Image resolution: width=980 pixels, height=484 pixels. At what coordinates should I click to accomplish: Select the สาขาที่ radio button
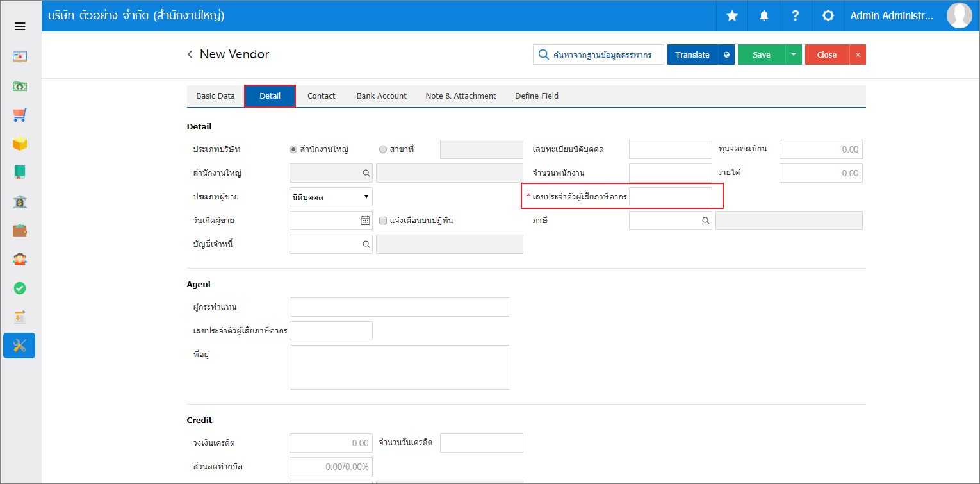pos(383,149)
